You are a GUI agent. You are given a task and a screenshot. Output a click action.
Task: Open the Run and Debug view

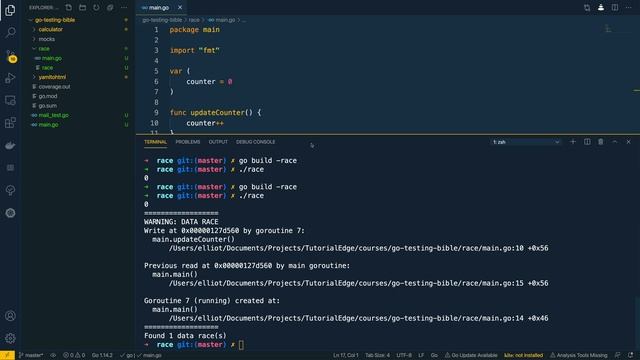point(10,78)
